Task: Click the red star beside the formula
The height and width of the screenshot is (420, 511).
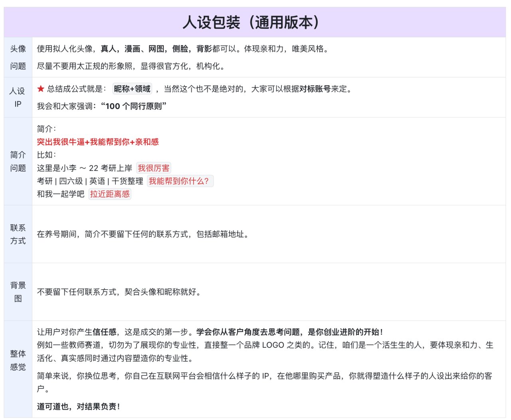Action: tap(40, 89)
